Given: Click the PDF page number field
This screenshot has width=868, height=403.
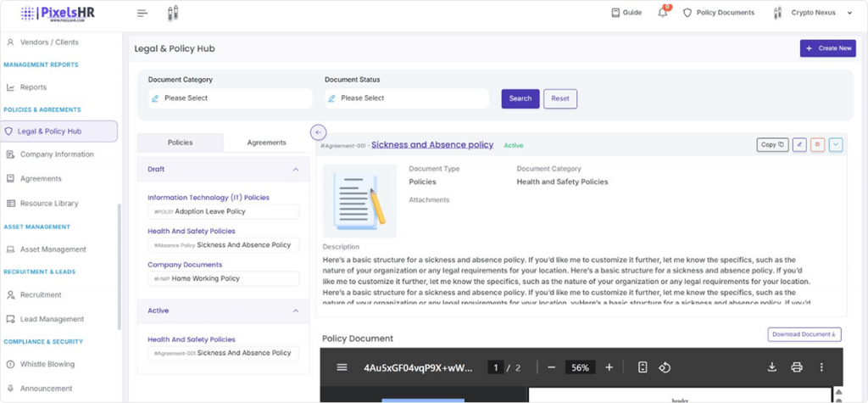Looking at the screenshot, I should coord(495,367).
